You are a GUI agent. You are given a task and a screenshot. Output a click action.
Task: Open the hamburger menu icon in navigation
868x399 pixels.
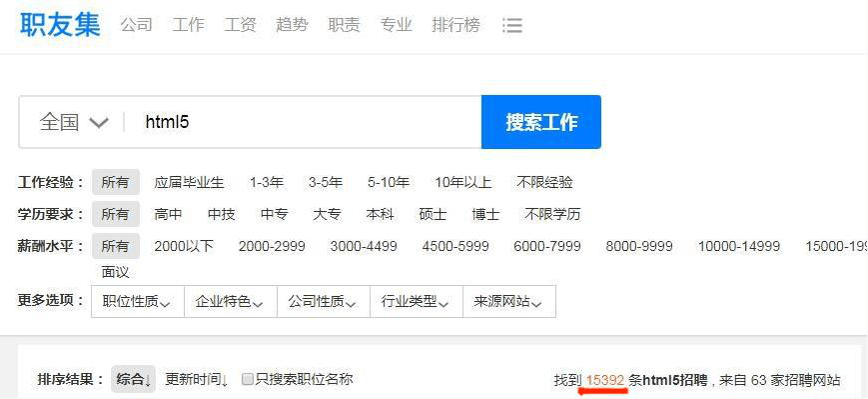pos(512,25)
